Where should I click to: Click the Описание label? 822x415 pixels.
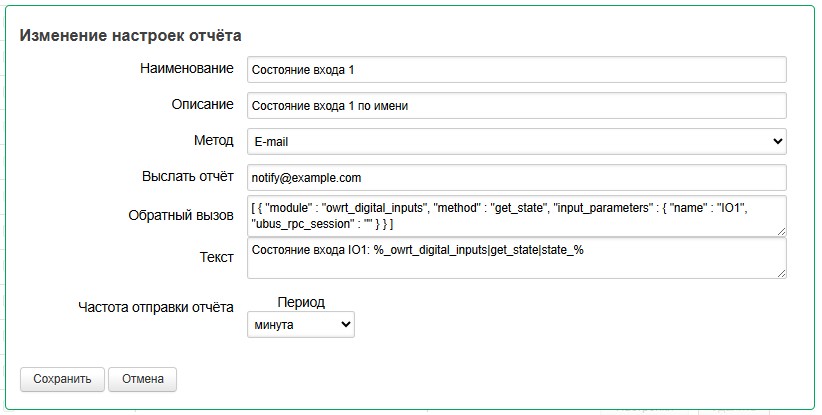[x=201, y=105]
